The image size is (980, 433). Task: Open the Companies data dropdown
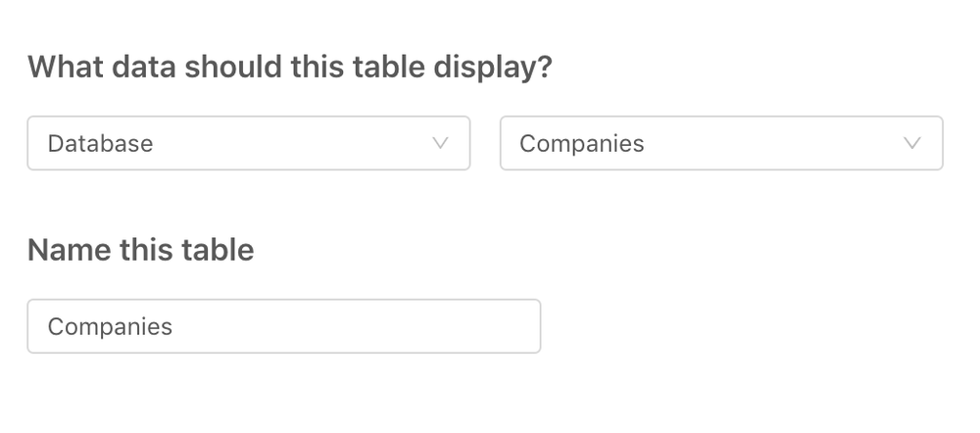click(x=720, y=143)
